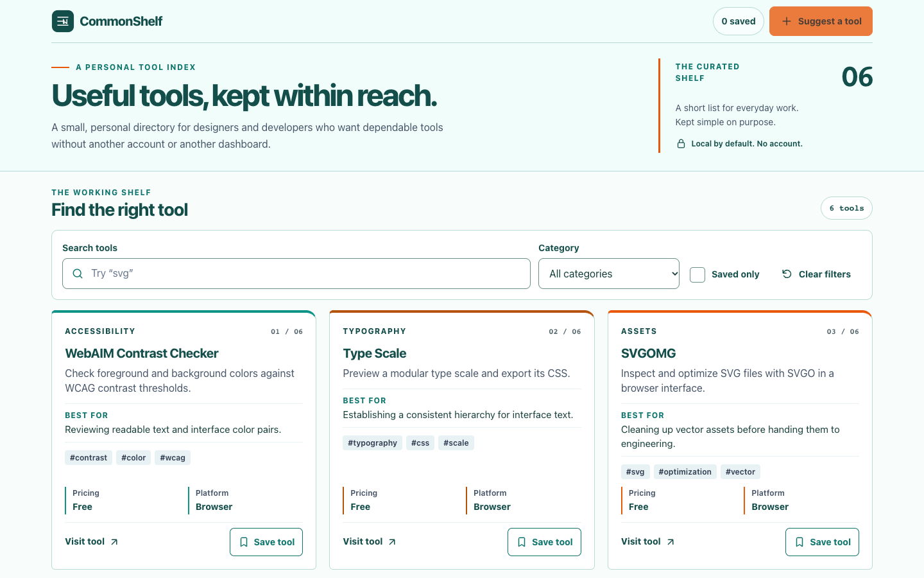Click the CommonShelf logo icon
This screenshot has width=924, height=578.
pyautogui.click(x=63, y=21)
